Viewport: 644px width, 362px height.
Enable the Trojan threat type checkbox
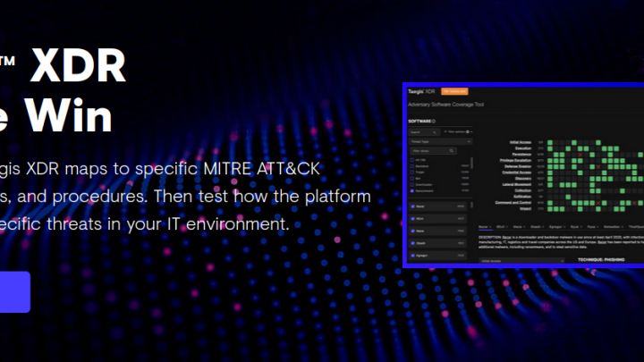[x=412, y=173]
